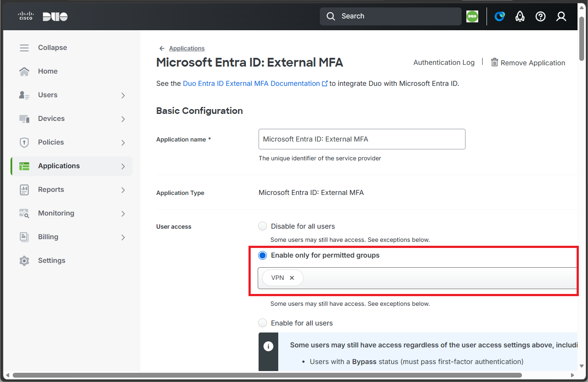
Task: Expand the Policies menu chevron
Action: pos(123,143)
